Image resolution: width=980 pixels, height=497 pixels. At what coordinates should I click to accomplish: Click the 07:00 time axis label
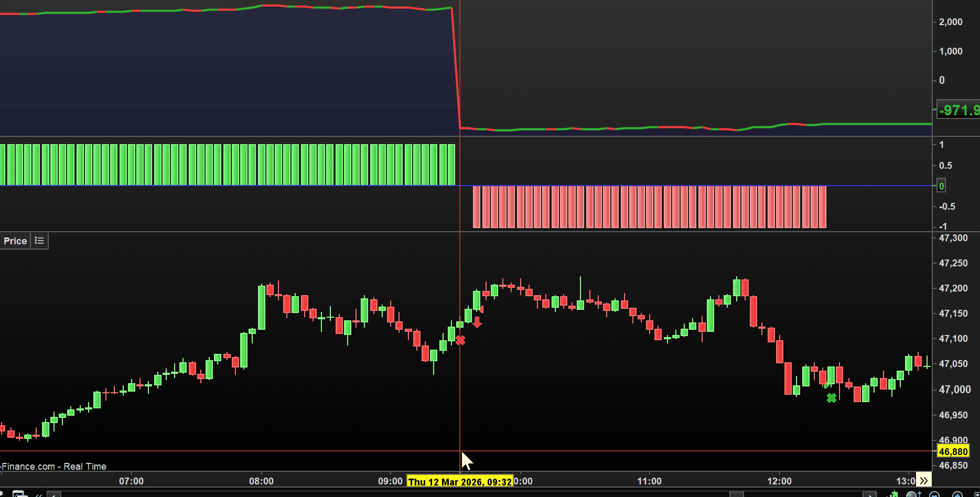point(131,481)
